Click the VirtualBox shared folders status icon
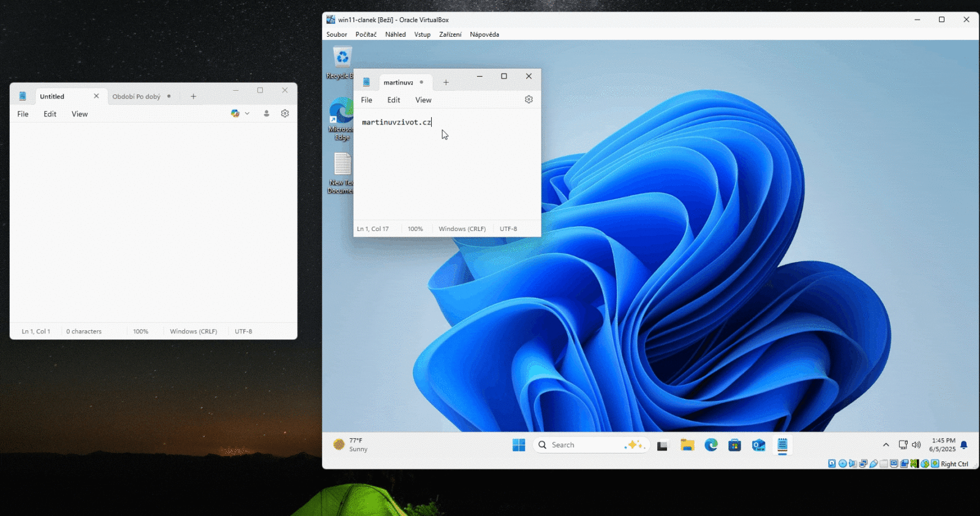 (x=884, y=464)
